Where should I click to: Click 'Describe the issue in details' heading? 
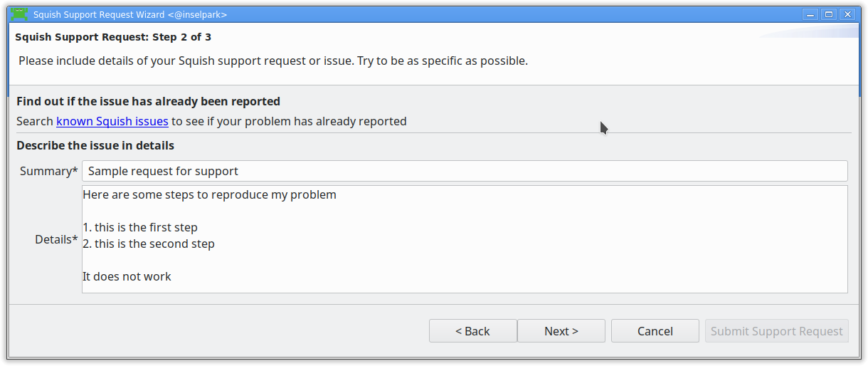(x=95, y=146)
